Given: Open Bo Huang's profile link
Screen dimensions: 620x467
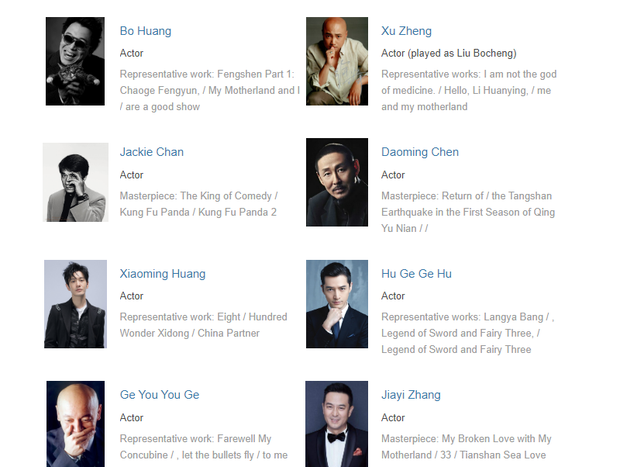Looking at the screenshot, I should [x=145, y=31].
